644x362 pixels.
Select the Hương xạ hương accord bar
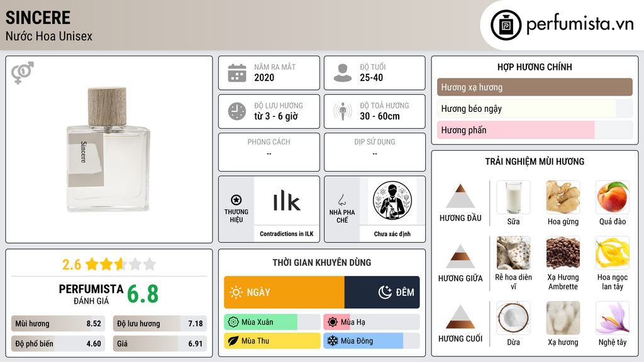pos(535,87)
